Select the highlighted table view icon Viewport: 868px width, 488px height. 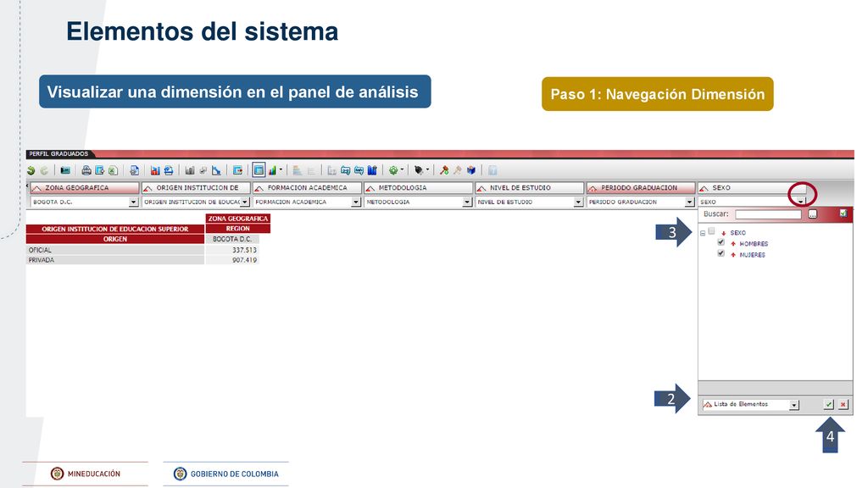[x=259, y=169]
